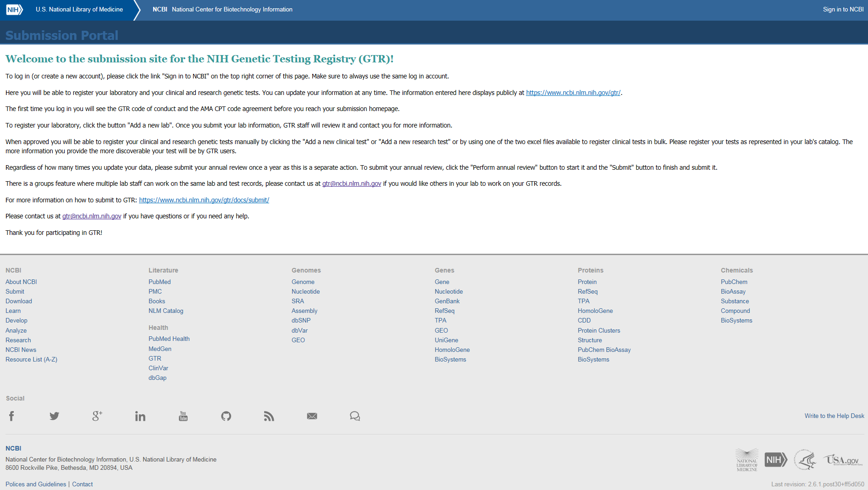Click the Submit link under NCBI
Screen dimensions: 868x490
(x=15, y=291)
